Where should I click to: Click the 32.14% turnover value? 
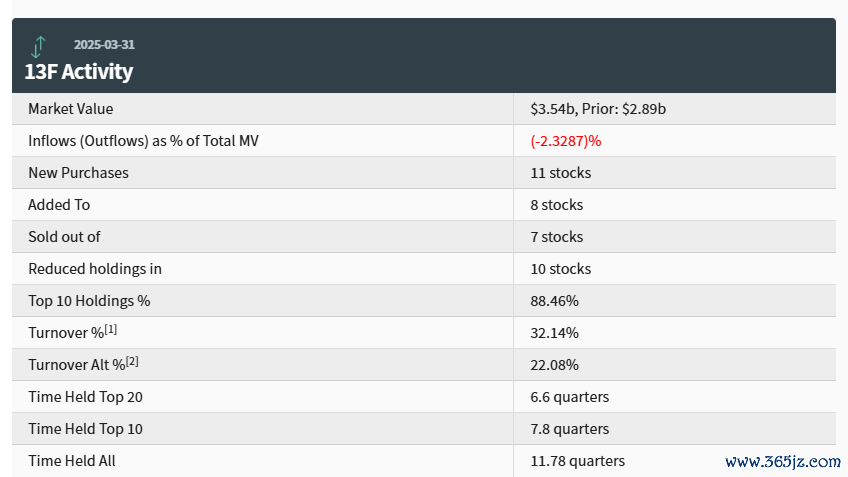[x=554, y=333]
